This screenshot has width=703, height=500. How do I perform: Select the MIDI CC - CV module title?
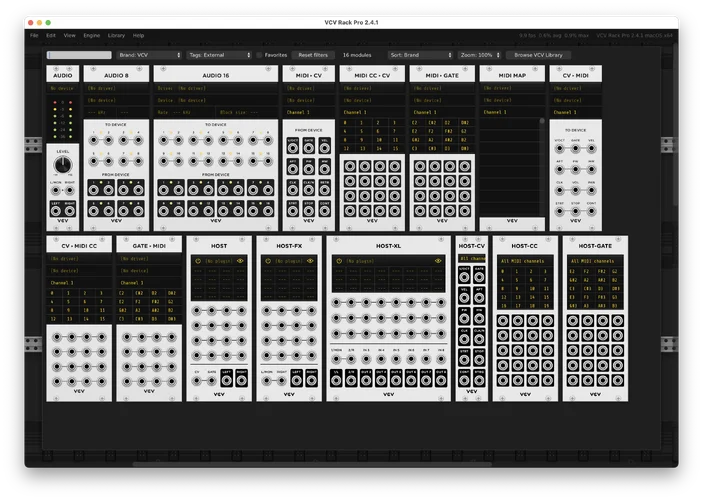372,75
